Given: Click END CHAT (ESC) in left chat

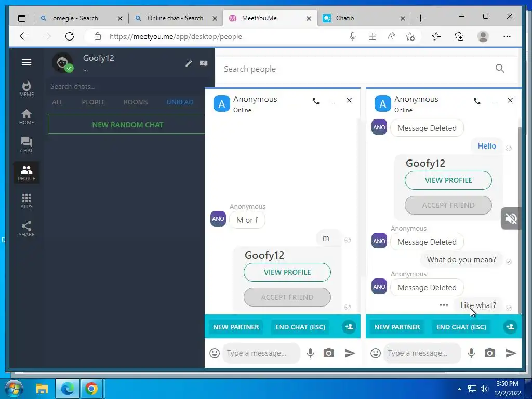Looking at the screenshot, I should 300,327.
